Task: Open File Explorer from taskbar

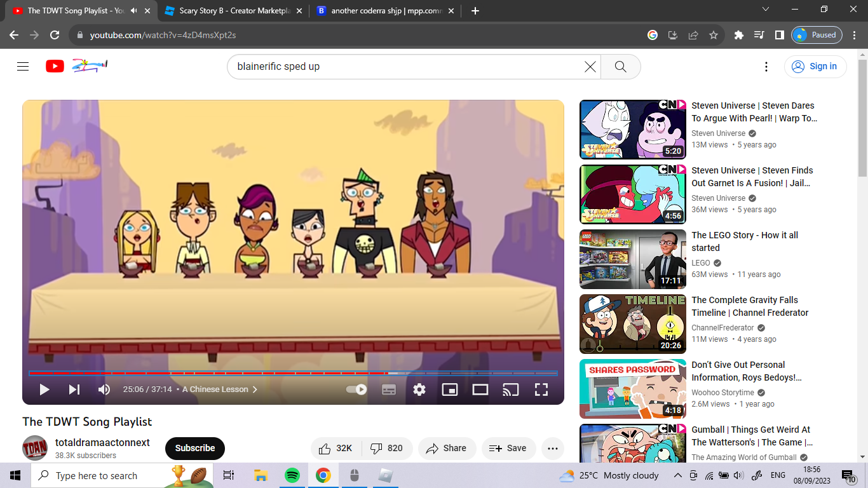Action: click(261, 475)
